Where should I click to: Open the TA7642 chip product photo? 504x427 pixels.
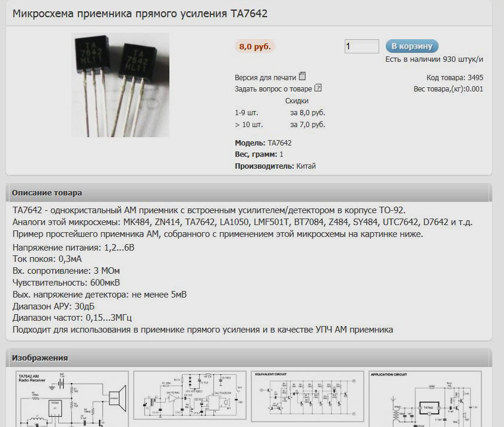(x=120, y=85)
